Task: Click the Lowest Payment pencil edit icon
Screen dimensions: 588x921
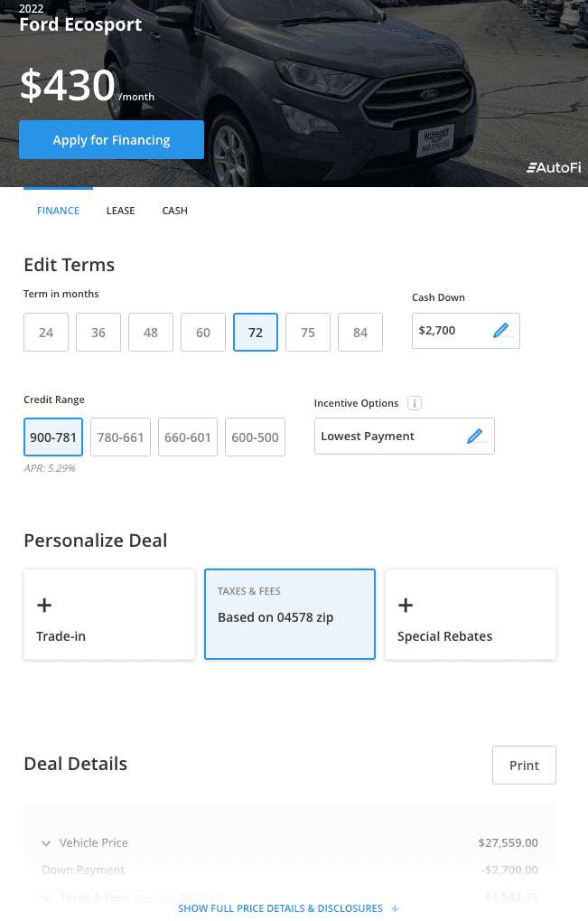Action: tap(475, 436)
